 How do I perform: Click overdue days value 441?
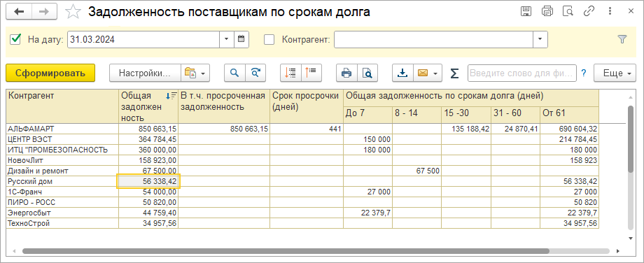pos(306,129)
